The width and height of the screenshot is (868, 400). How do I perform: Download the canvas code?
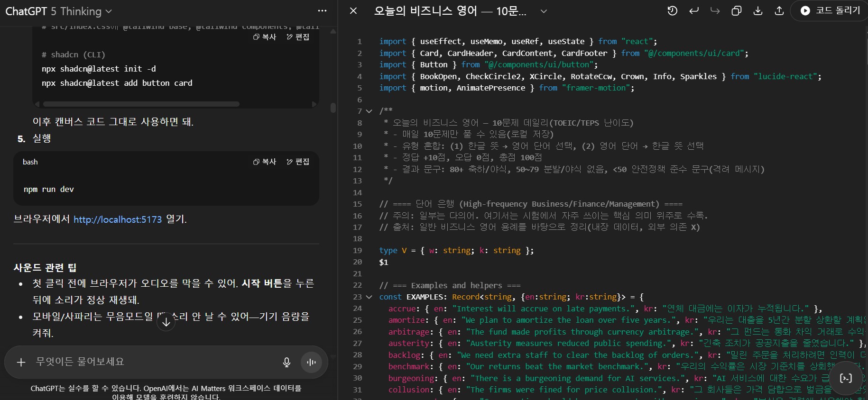[758, 10]
